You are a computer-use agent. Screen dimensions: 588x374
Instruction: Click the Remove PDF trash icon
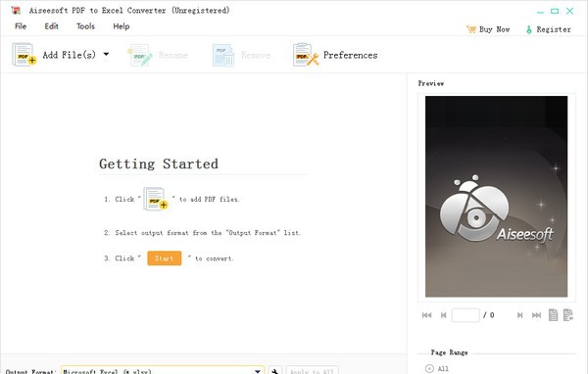[x=223, y=55]
